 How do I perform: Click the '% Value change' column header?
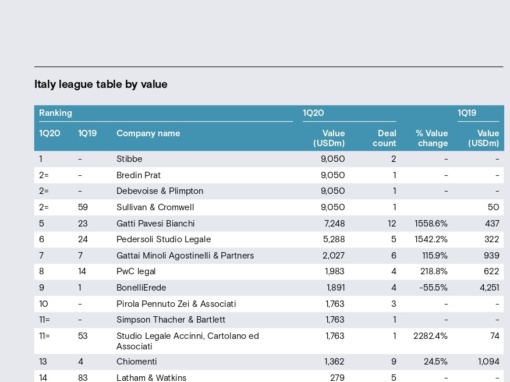pyautogui.click(x=432, y=138)
